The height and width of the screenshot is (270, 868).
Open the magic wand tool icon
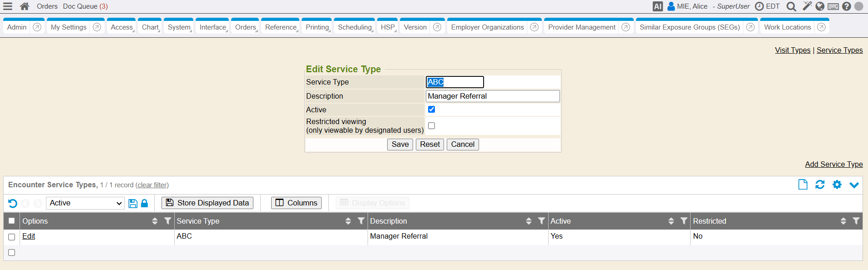coord(807,6)
